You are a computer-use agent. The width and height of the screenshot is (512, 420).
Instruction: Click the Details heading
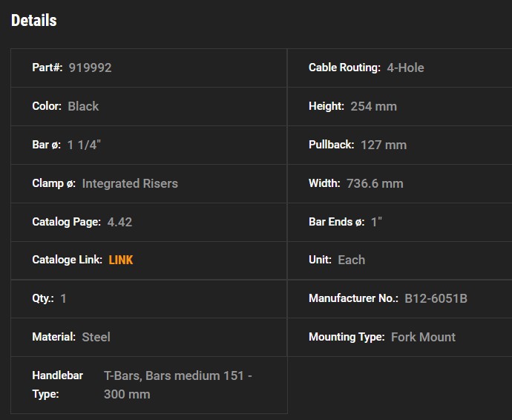point(34,20)
